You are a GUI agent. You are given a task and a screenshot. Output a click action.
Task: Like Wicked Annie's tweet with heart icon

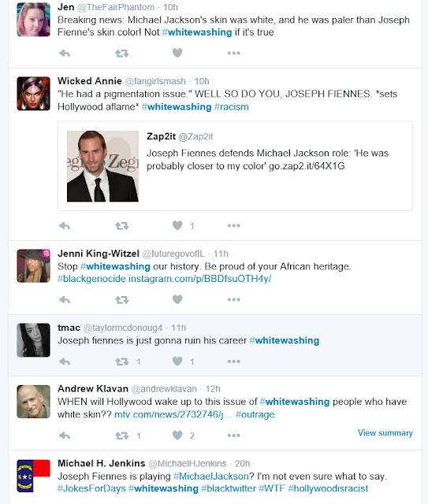pyautogui.click(x=177, y=225)
